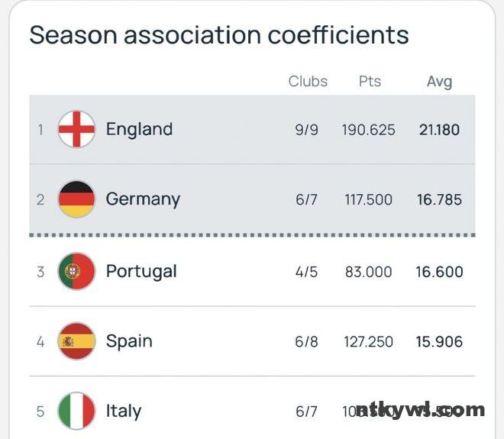Viewport: 504px width, 439px height.
Task: Click the Season association coefficients heading
Action: 219,35
